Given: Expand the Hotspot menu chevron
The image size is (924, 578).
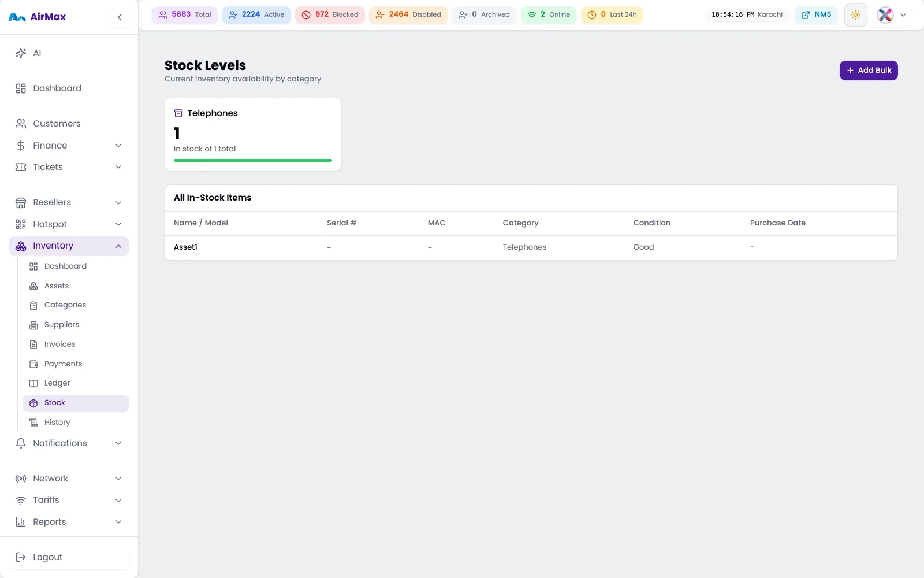Looking at the screenshot, I should pos(118,224).
